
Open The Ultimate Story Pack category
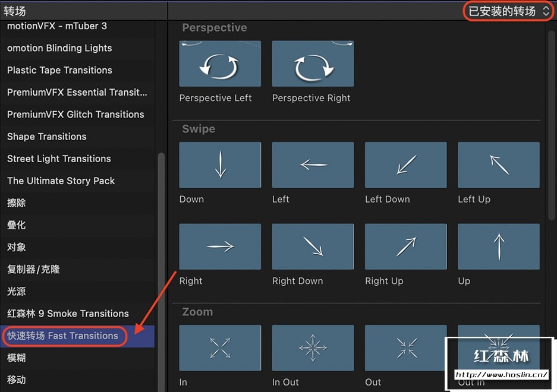pos(77,181)
